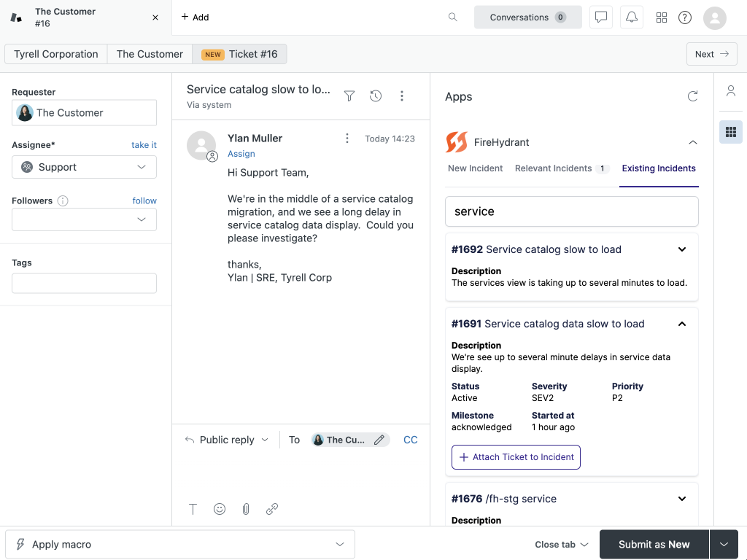Attach a file using the paperclip icon
The height and width of the screenshot is (560, 747).
[246, 509]
